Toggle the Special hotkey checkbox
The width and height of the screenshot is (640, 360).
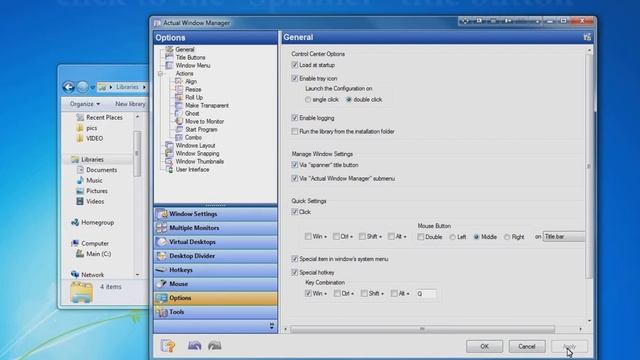pos(295,272)
